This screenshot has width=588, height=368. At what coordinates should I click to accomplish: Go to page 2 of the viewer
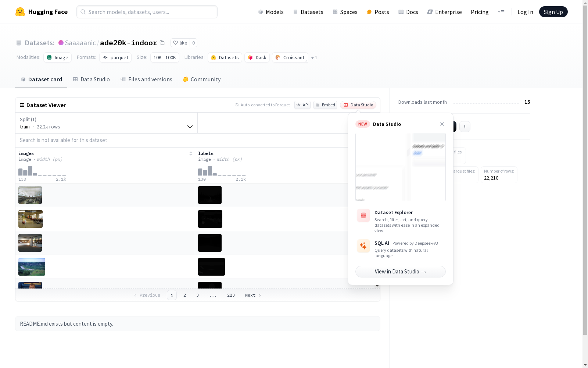pyautogui.click(x=184, y=295)
